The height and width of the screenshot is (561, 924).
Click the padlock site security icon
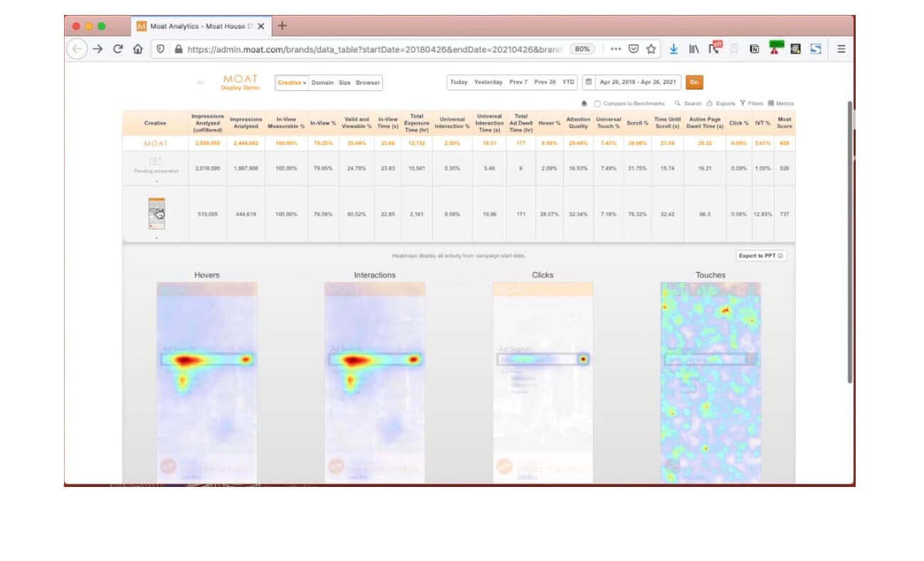pos(178,49)
